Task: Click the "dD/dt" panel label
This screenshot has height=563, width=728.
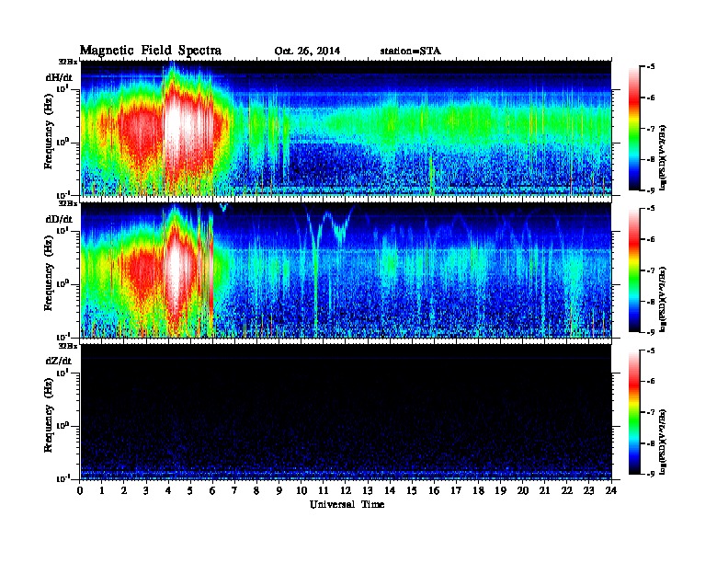Action: click(59, 219)
